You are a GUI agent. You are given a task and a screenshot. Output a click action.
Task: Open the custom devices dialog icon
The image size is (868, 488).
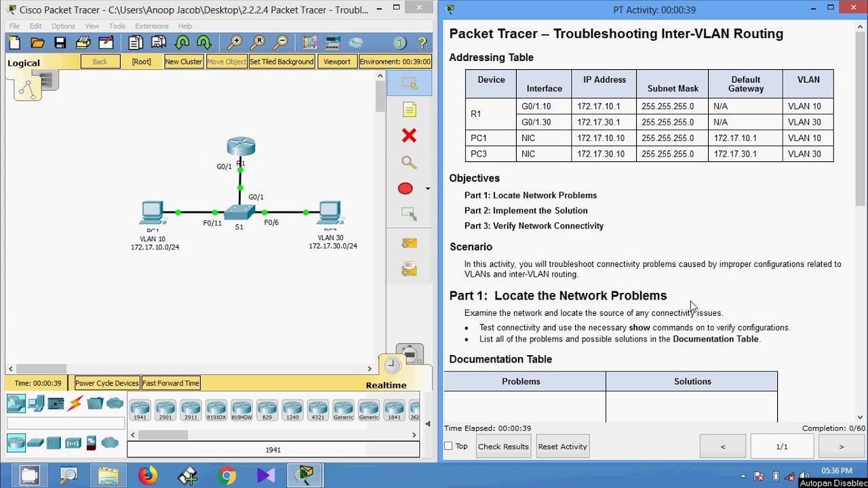click(332, 43)
